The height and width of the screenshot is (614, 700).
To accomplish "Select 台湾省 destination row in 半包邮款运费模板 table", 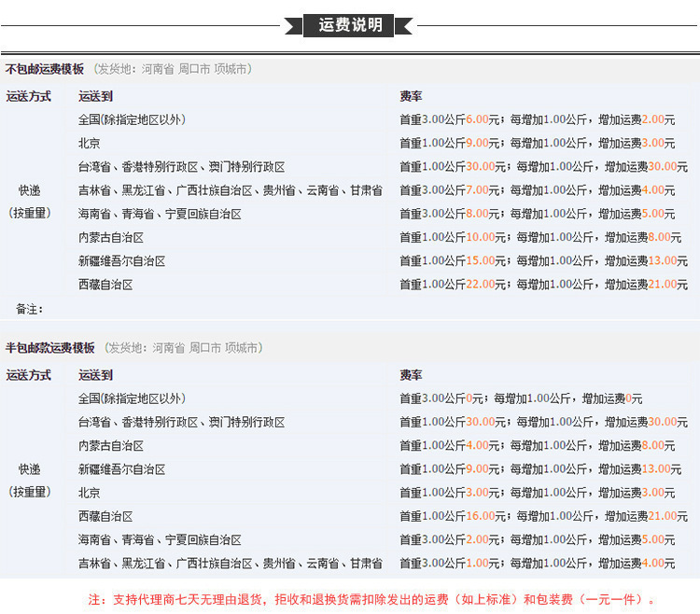I will tap(182, 423).
